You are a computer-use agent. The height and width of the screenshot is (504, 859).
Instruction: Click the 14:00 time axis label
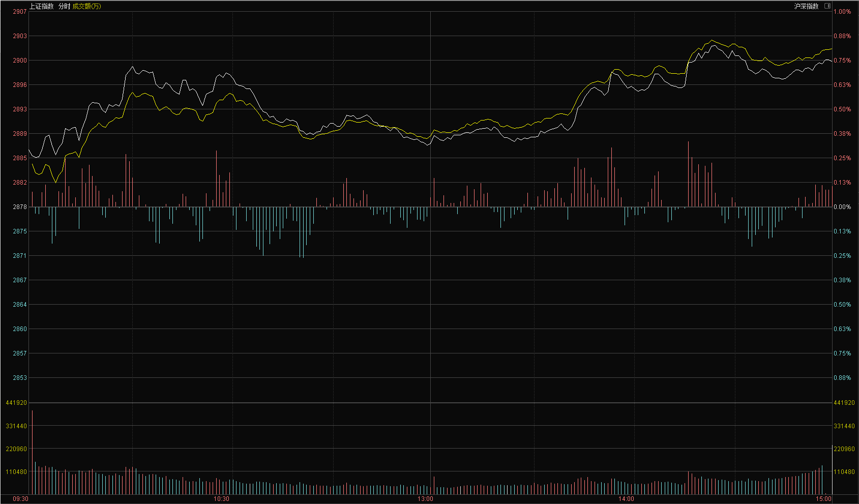pyautogui.click(x=626, y=499)
